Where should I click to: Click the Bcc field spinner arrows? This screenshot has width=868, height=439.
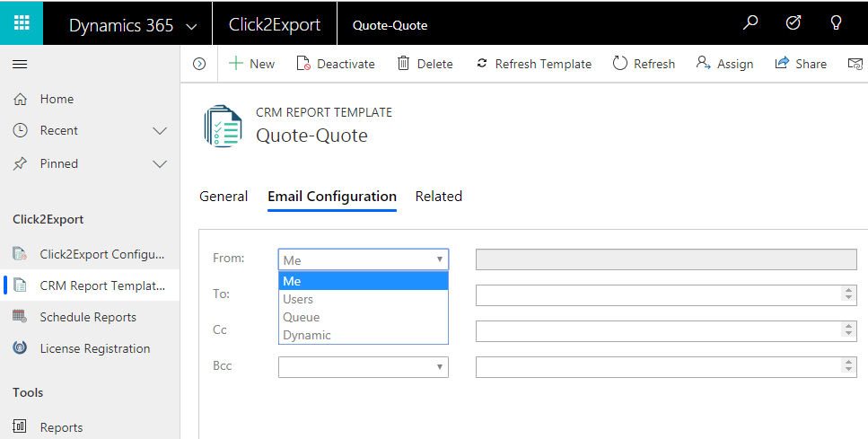848,365
